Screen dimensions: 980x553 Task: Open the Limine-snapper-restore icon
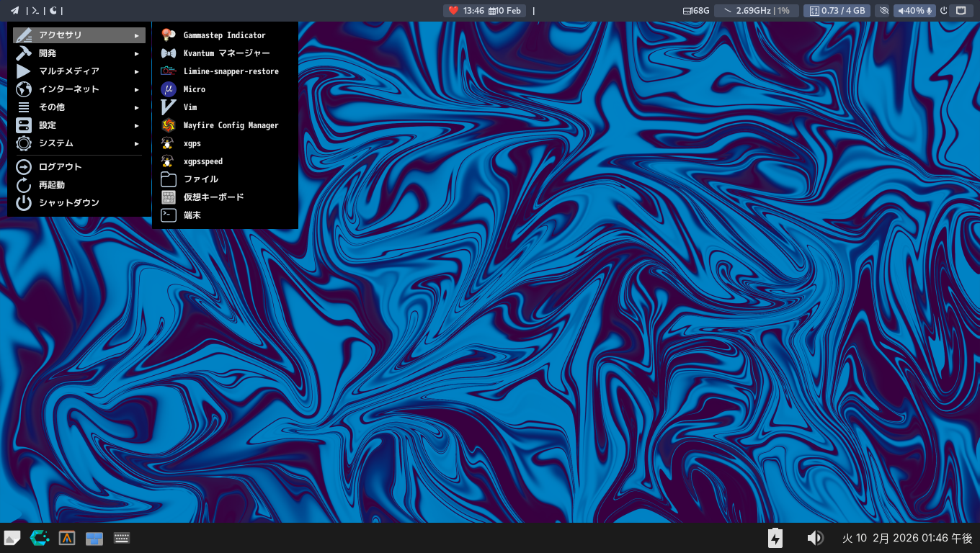(169, 71)
